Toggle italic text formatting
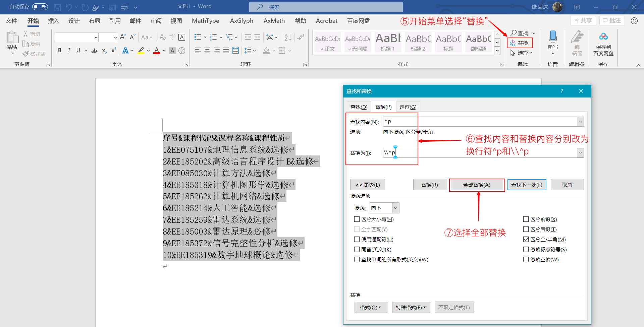Viewport: 644px width, 327px height. 69,51
